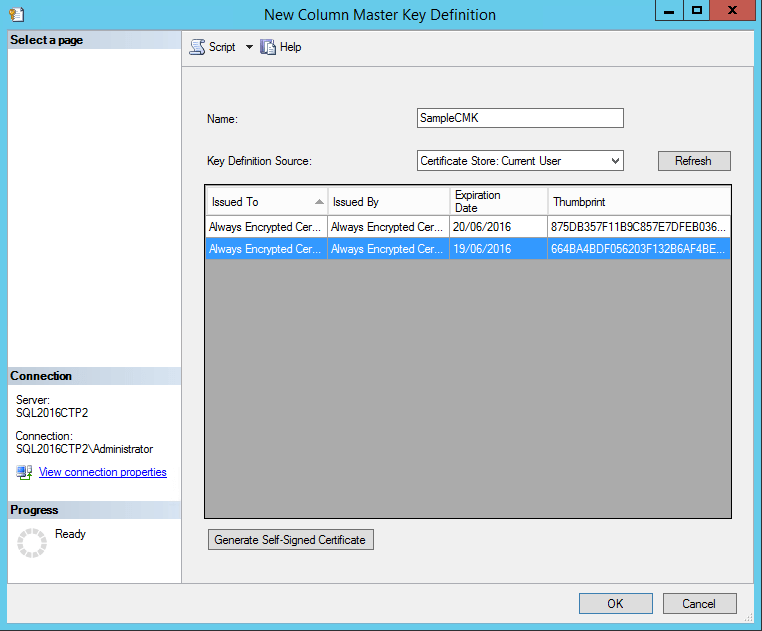Sort by Expiration Date column header
The height and width of the screenshot is (631, 762).
[498, 201]
